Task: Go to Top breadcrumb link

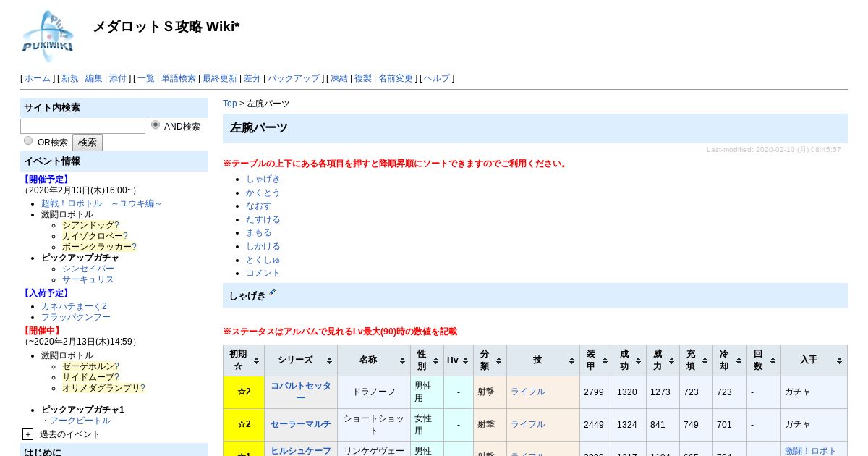Action: coord(230,104)
